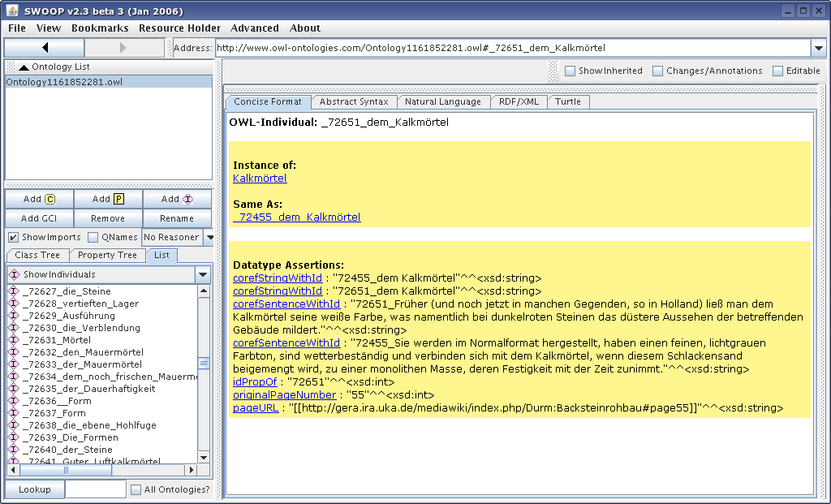Toggle the Changes/Annotations checkbox
The width and height of the screenshot is (831, 504).
point(658,71)
